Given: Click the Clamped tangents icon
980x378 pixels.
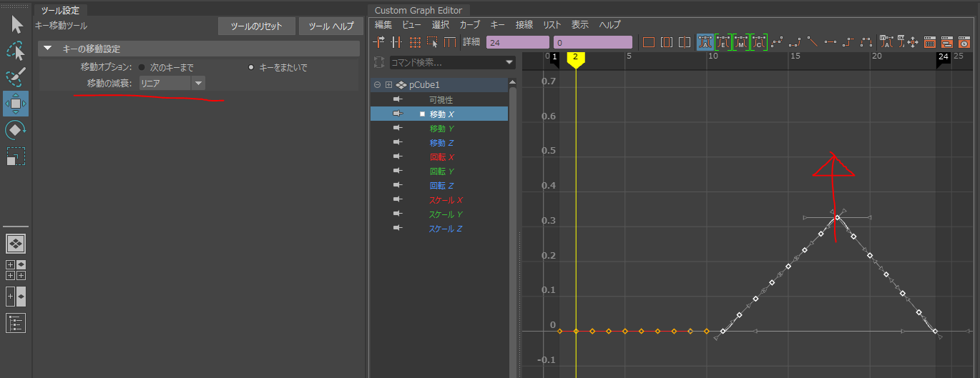Looking at the screenshot, I should tap(795, 42).
